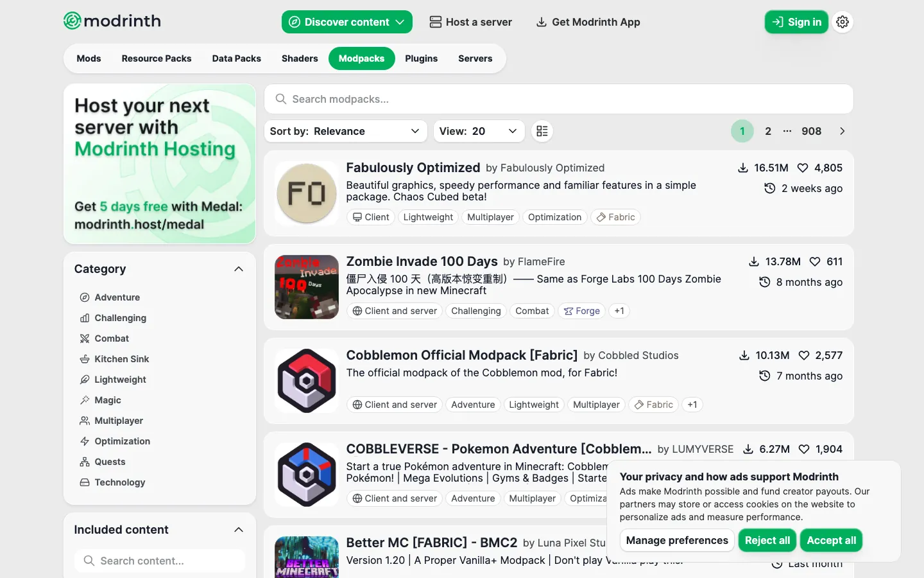The height and width of the screenshot is (578, 924).
Task: Jump to last page 908
Action: (811, 131)
